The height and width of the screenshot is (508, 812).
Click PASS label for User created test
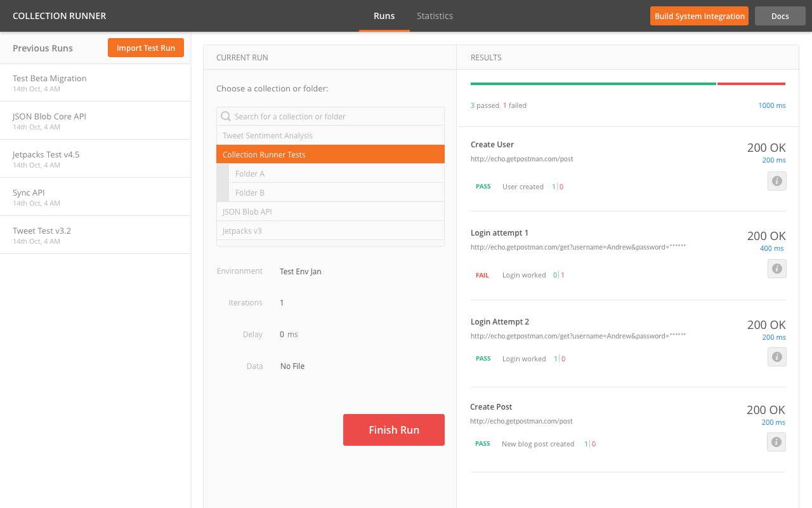pyautogui.click(x=483, y=187)
